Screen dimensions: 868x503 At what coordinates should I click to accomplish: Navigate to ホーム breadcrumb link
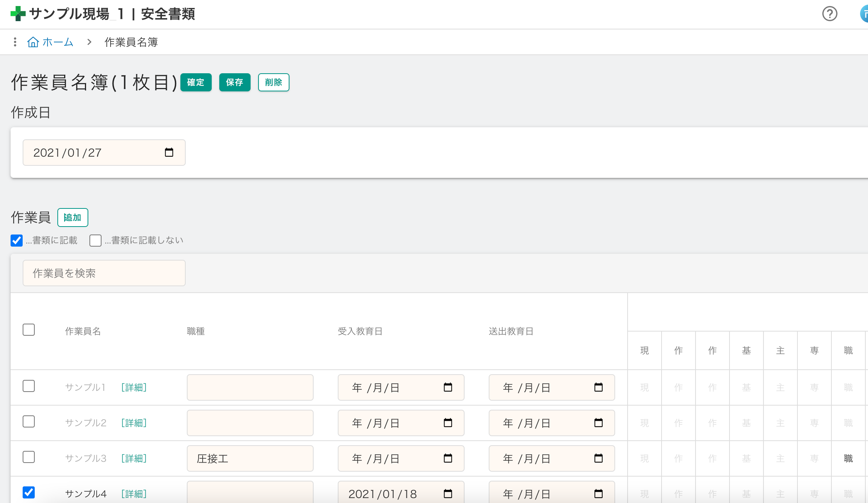pos(58,42)
